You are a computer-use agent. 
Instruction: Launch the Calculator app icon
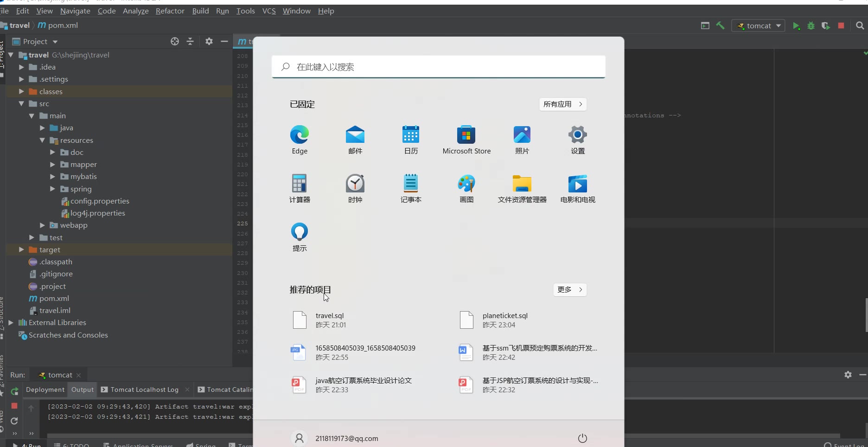point(300,188)
